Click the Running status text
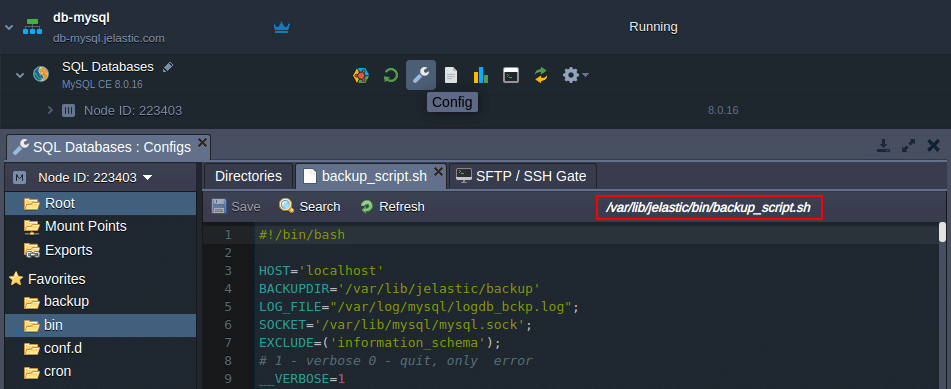951x389 pixels. click(x=653, y=27)
